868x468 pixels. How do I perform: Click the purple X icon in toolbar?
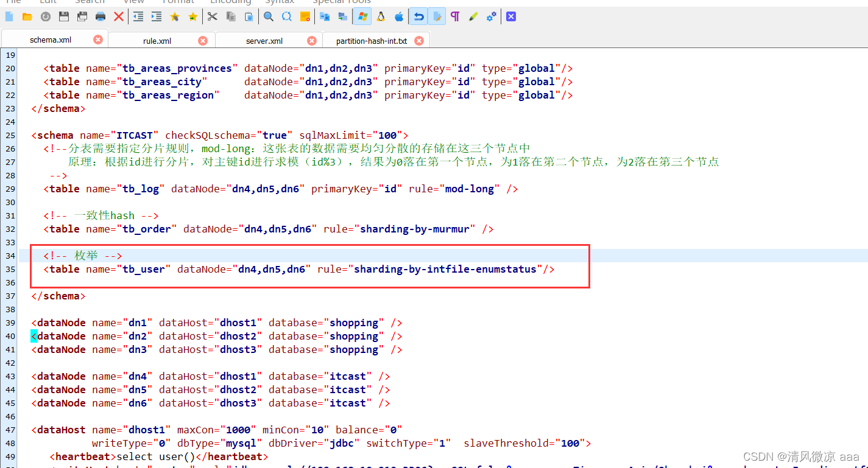pos(511,17)
